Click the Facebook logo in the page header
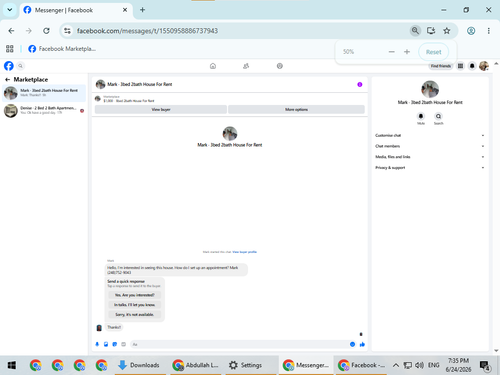 coord(9,66)
